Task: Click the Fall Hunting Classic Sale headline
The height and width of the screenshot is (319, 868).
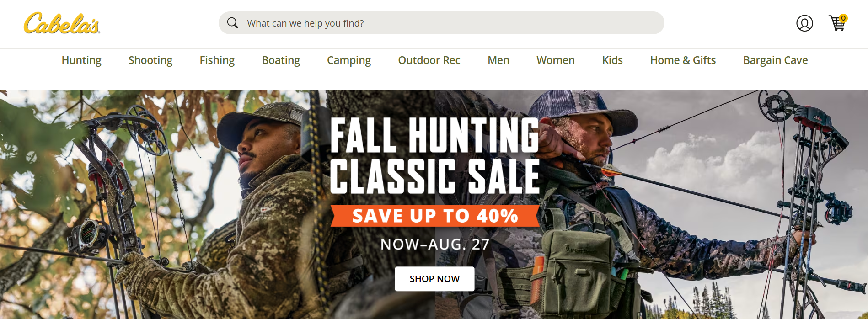Action: pyautogui.click(x=434, y=155)
